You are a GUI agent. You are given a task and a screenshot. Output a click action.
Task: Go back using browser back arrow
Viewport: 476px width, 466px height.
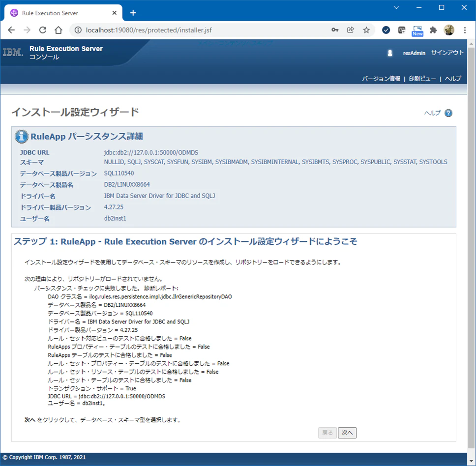[11, 30]
